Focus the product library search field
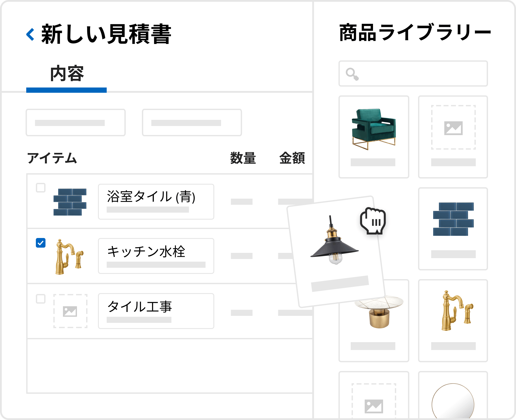This screenshot has width=516, height=420. pos(413,73)
